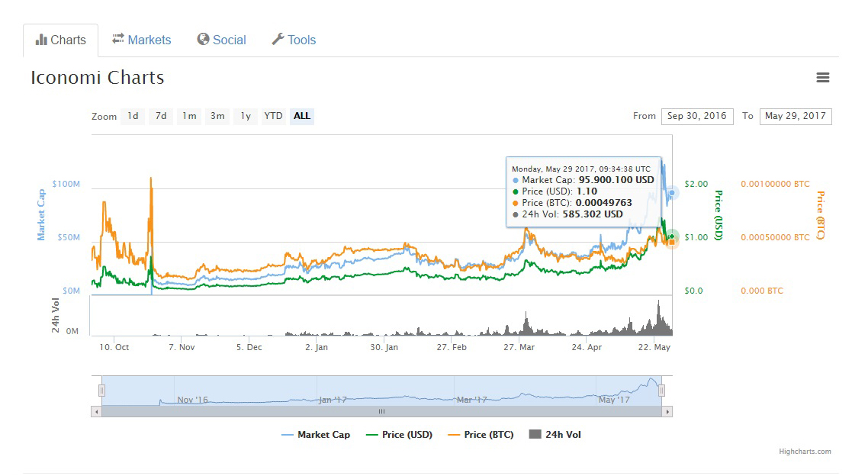Image resolution: width=868 pixels, height=476 pixels.
Task: Click the 5. Dec x-axis label
Action: (249, 347)
